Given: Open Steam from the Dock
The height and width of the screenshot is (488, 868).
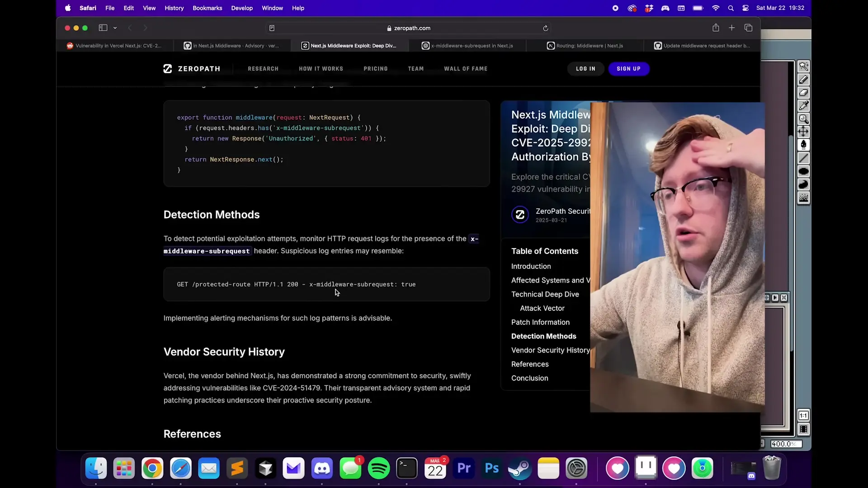Looking at the screenshot, I should [520, 468].
